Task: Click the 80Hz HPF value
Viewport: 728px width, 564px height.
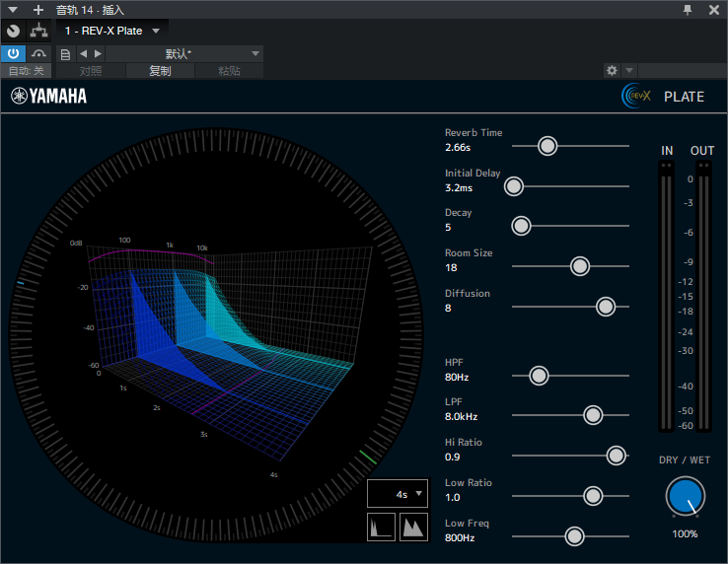Action: (x=457, y=377)
